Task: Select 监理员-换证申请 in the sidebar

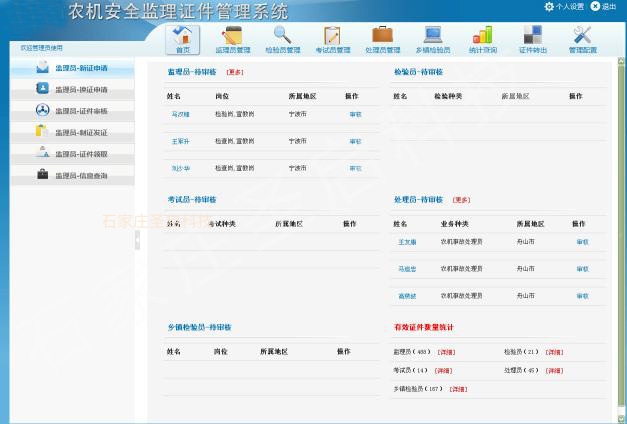Action: pos(72,89)
